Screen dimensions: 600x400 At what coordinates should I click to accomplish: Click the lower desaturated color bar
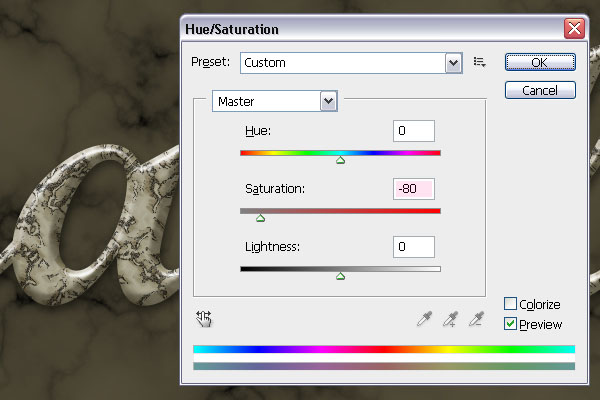(384, 366)
